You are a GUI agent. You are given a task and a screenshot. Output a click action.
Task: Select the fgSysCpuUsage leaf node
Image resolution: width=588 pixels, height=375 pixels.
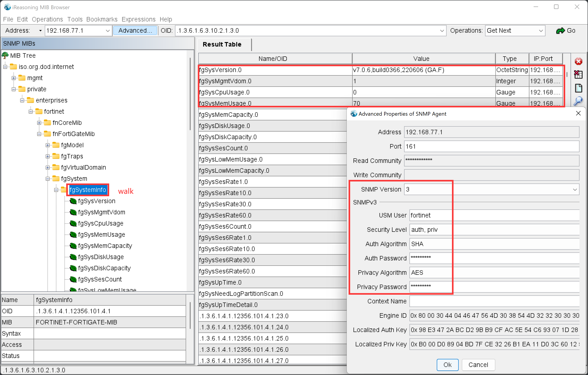[x=100, y=223]
